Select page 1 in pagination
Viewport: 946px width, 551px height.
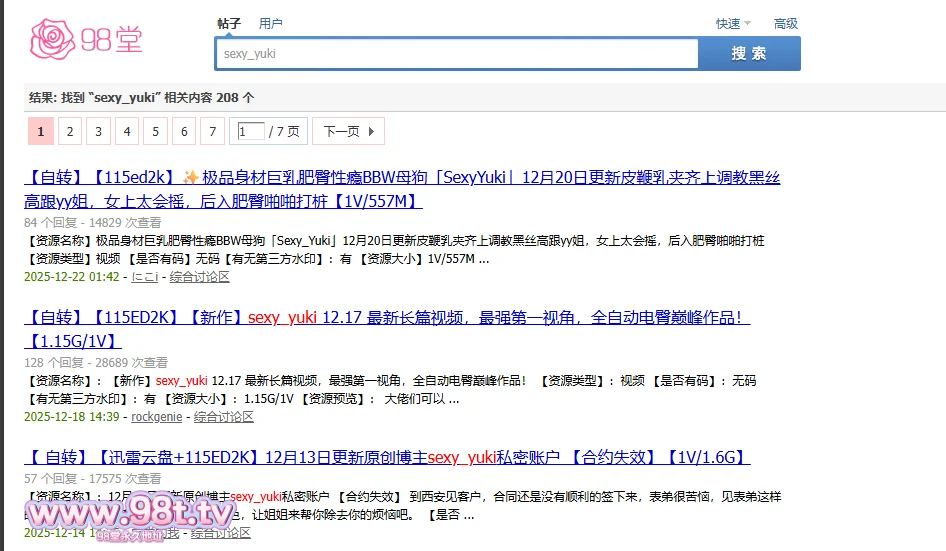click(40, 131)
